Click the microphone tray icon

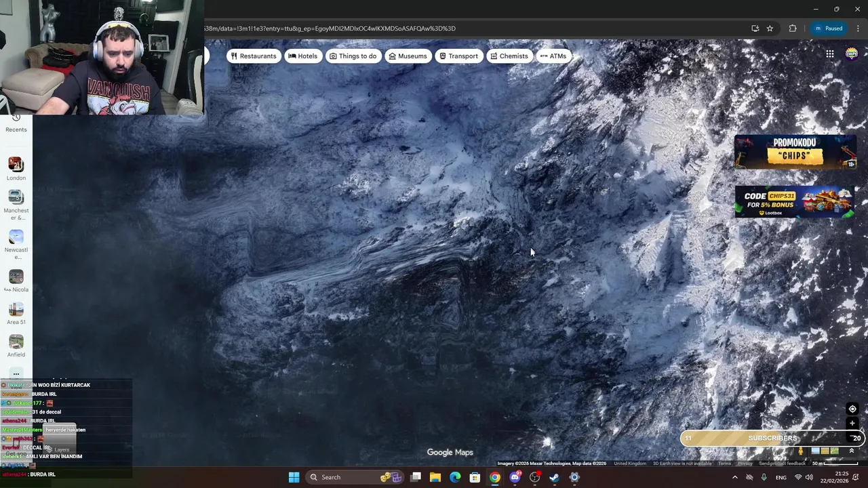pyautogui.click(x=764, y=477)
